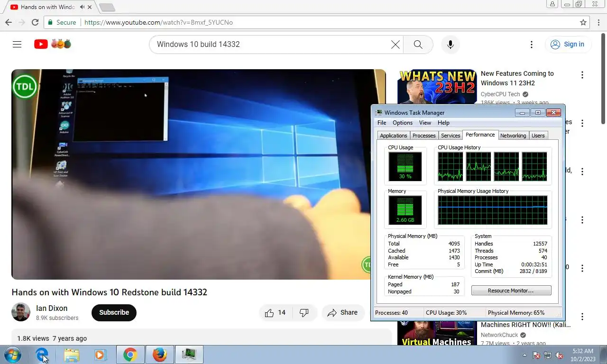Start voice search with the microphone
Image resolution: width=607 pixels, height=364 pixels.
point(451,44)
